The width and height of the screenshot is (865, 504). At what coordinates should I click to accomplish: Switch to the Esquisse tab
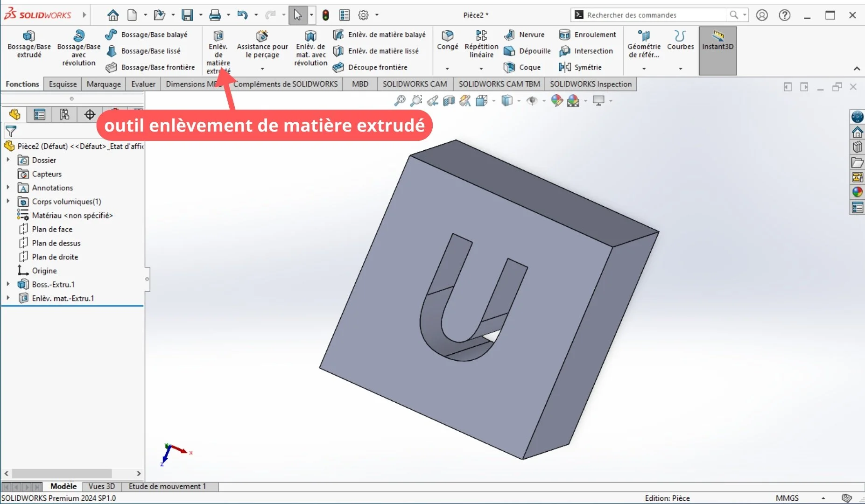tap(62, 84)
